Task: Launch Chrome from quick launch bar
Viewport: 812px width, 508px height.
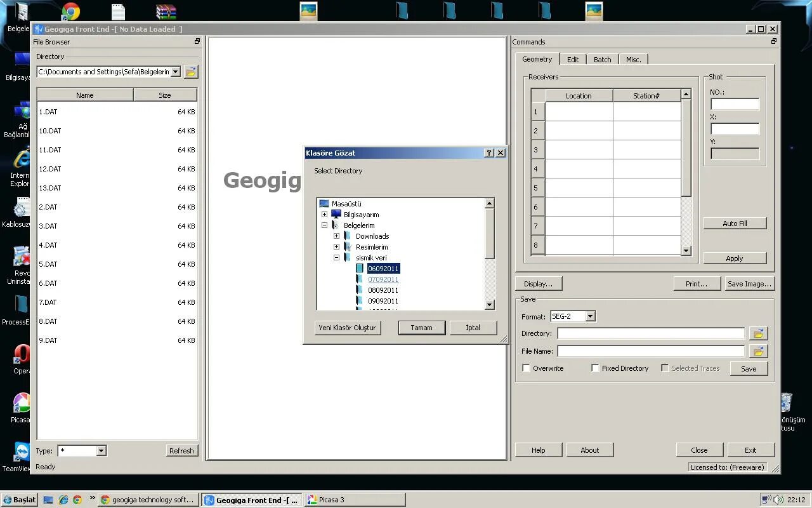Action: [x=77, y=500]
